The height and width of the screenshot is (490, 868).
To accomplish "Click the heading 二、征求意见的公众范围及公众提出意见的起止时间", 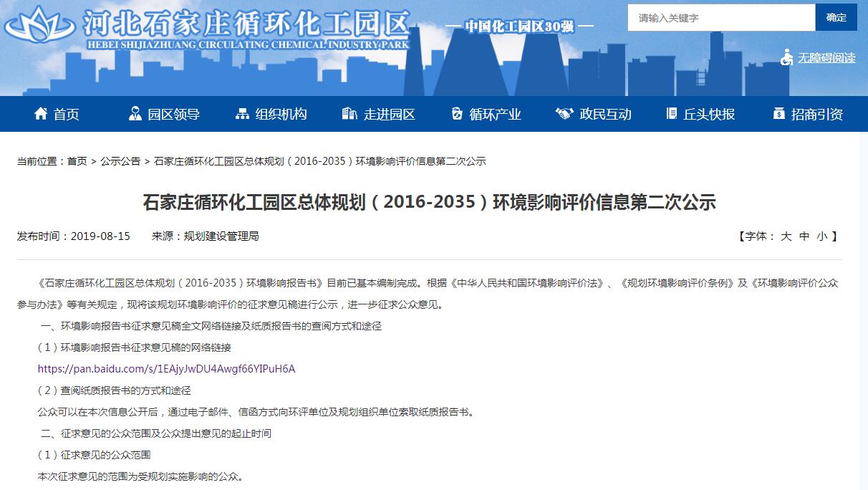I will point(156,433).
